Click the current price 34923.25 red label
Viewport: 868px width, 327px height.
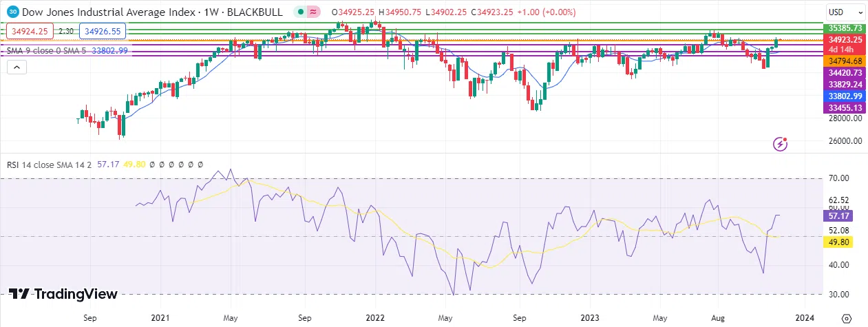click(x=844, y=40)
